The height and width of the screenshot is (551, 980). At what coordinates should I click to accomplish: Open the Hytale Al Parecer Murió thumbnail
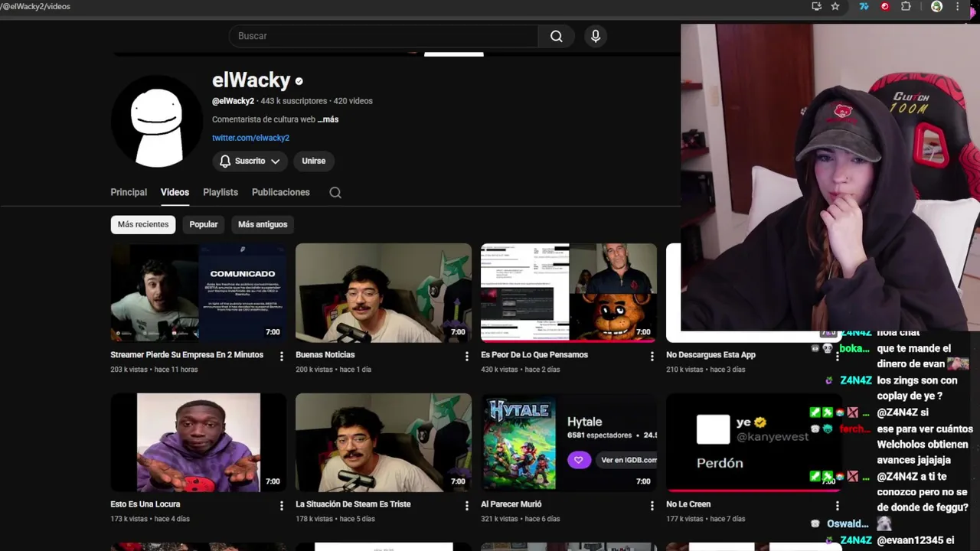point(569,442)
